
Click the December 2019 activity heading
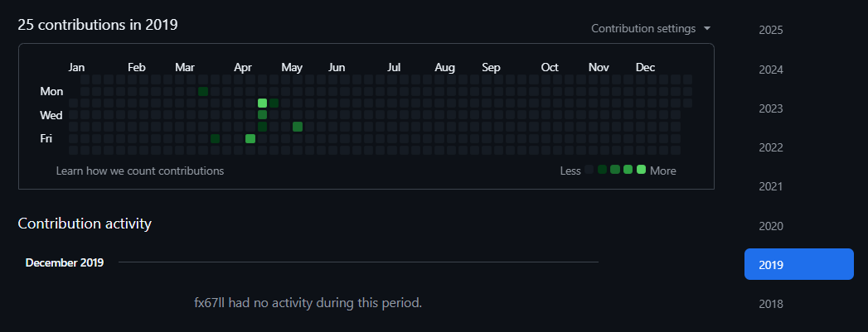tap(65, 262)
